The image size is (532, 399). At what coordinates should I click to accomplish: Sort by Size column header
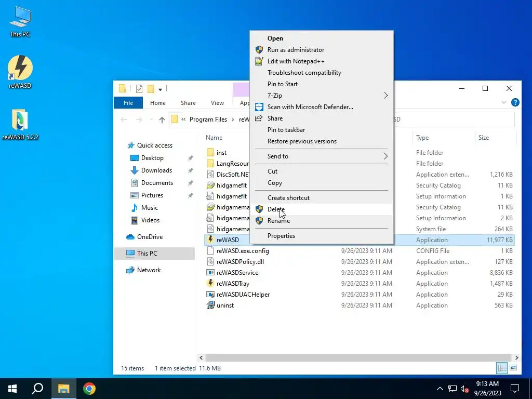(484, 137)
